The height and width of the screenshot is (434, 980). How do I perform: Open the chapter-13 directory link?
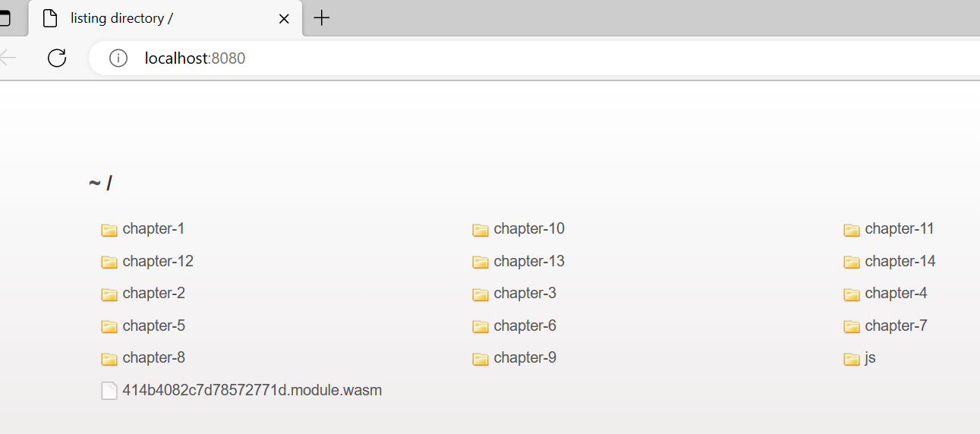coord(529,261)
